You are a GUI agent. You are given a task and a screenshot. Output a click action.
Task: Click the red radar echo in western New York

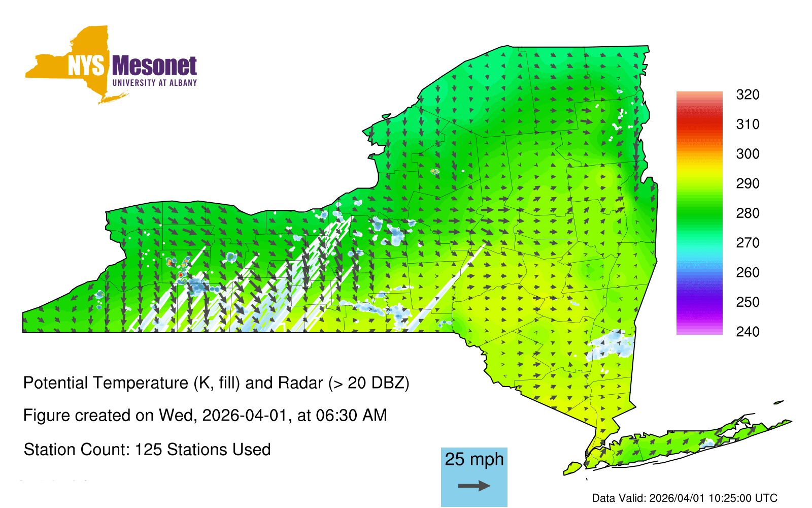tap(180, 275)
